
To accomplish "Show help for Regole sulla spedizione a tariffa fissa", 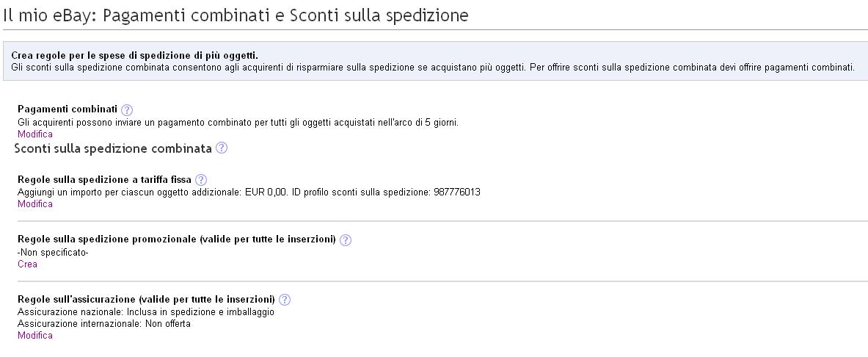I will click(201, 180).
